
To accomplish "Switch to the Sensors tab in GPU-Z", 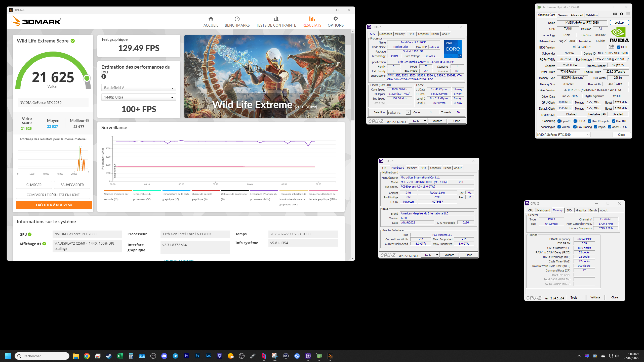I will tap(563, 15).
